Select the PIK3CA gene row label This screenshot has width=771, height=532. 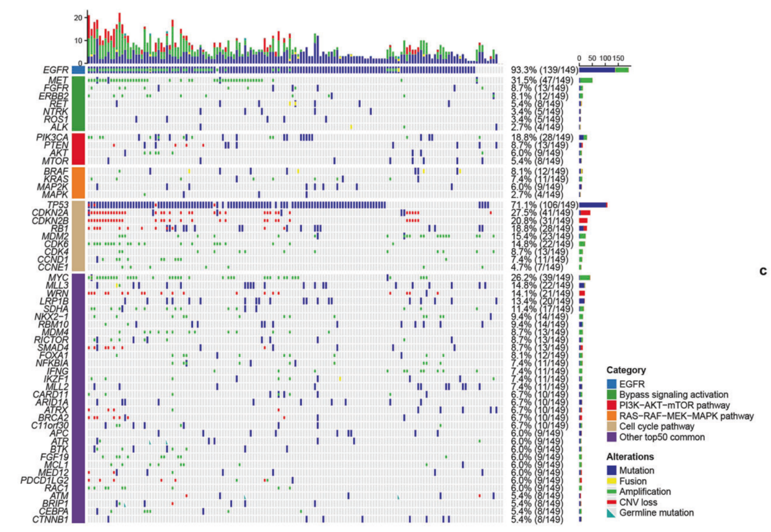(54, 137)
